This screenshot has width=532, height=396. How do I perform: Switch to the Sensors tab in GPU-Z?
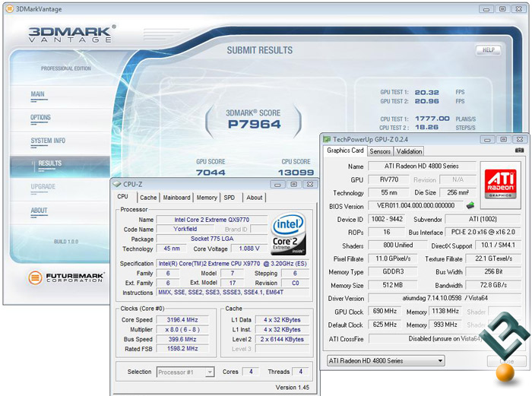[x=380, y=151]
